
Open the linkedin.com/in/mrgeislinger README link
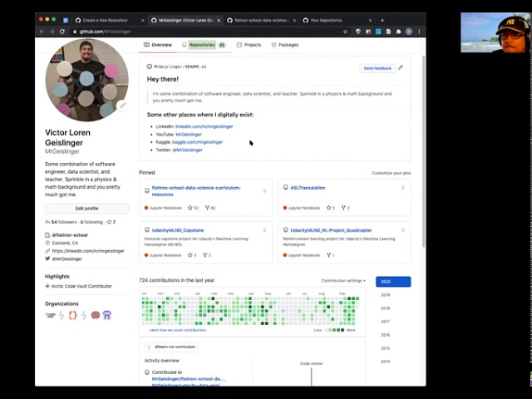click(204, 126)
